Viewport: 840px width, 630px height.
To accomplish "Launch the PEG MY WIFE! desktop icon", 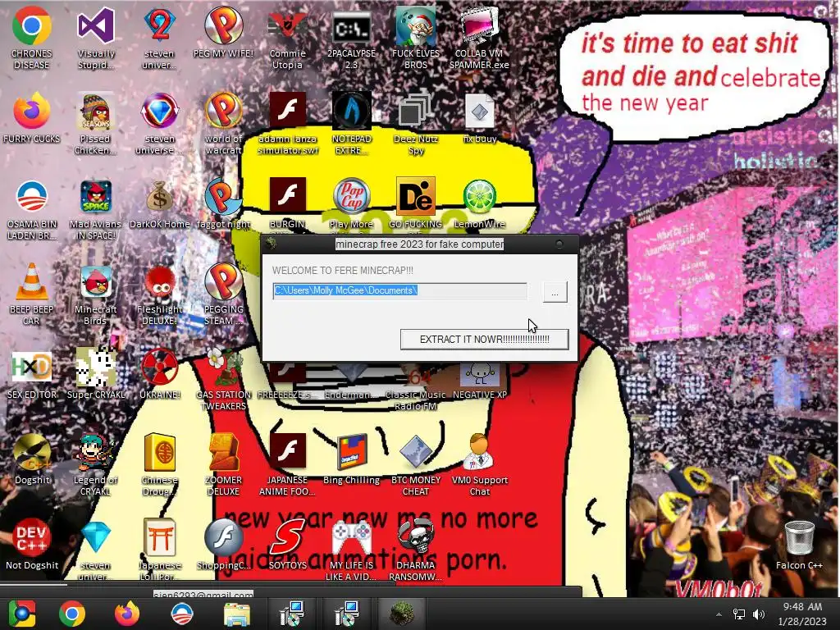I will pyautogui.click(x=223, y=27).
